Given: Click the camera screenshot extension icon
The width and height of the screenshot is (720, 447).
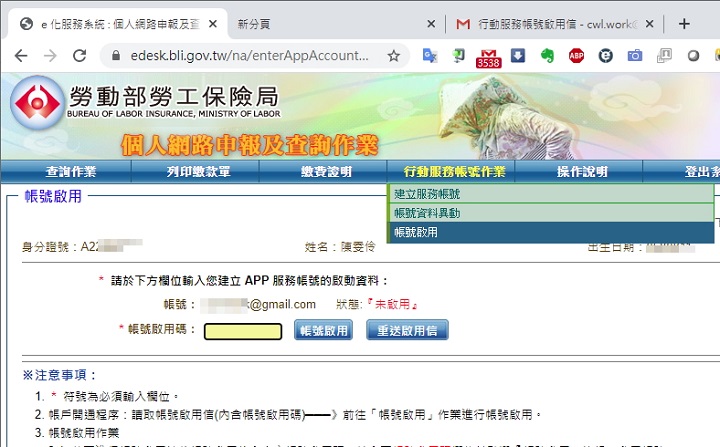Looking at the screenshot, I should coord(635,56).
